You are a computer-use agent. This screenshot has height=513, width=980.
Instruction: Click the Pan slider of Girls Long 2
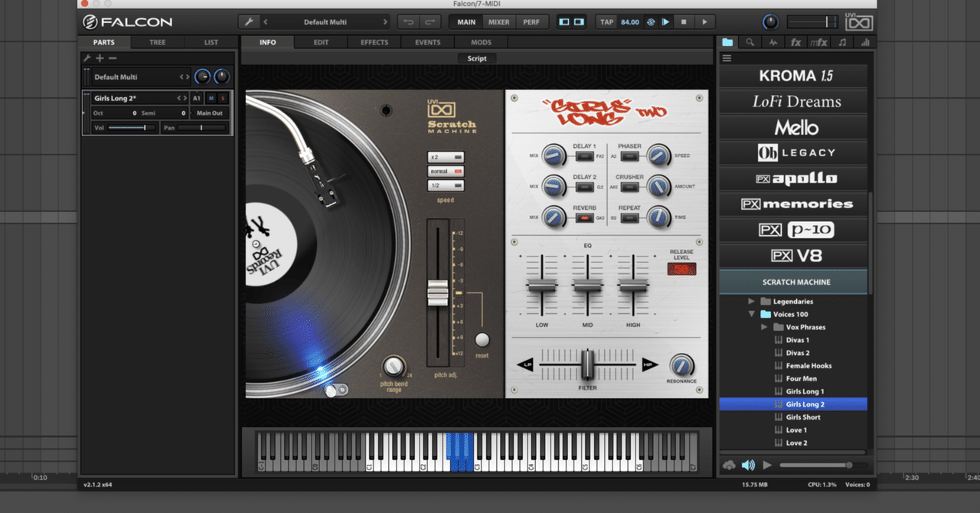[202, 128]
